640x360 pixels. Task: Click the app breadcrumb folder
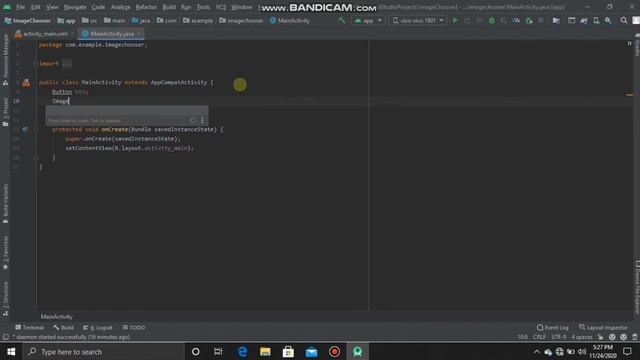[x=67, y=20]
